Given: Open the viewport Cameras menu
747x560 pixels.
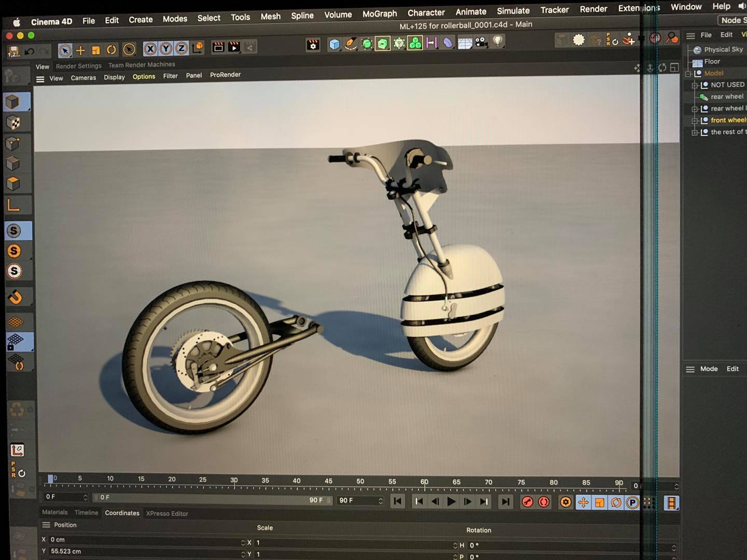Looking at the screenshot, I should click(x=83, y=78).
